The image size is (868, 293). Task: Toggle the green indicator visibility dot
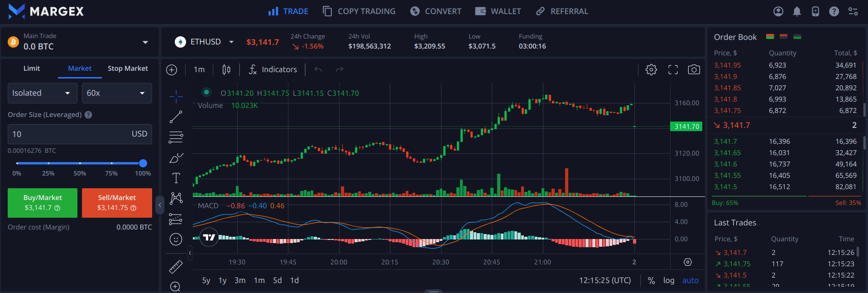pos(206,92)
